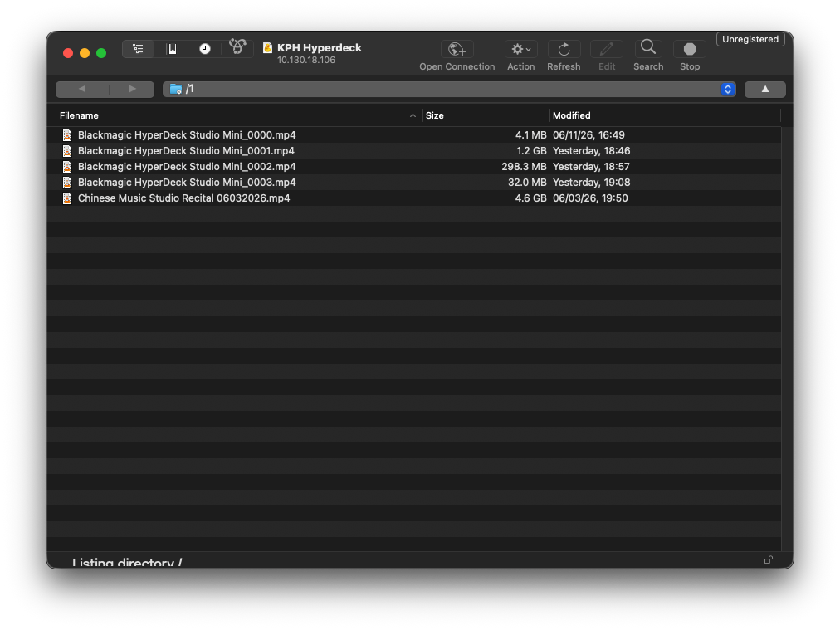
Task: Click the Open Connection globe icon
Action: 457,49
